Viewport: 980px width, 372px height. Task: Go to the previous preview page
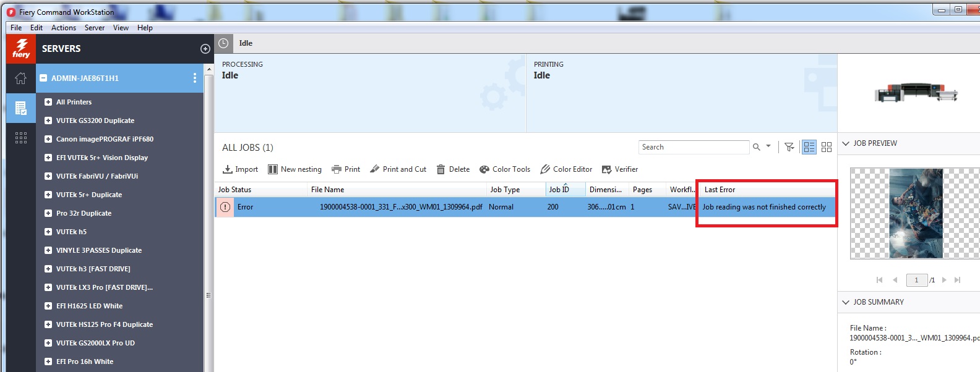pyautogui.click(x=895, y=280)
